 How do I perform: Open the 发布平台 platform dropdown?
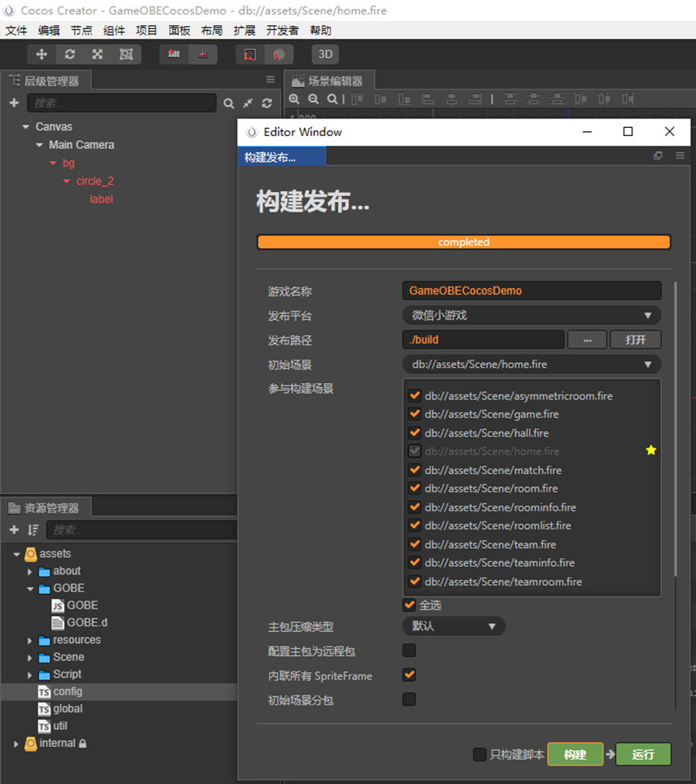tap(531, 316)
